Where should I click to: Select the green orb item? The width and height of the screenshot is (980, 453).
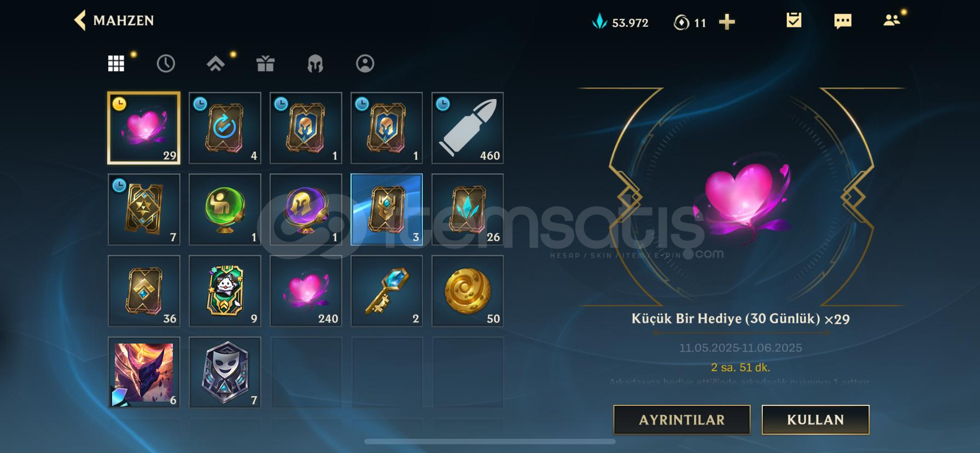[225, 210]
